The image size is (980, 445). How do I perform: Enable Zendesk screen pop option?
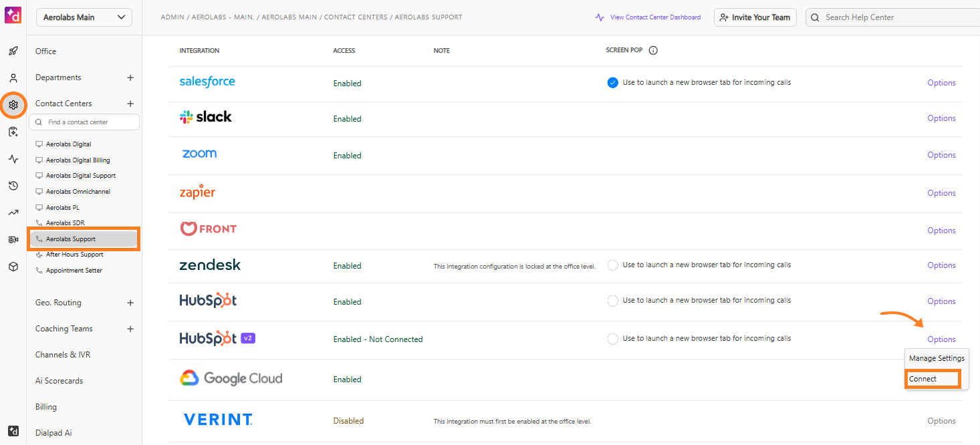612,265
